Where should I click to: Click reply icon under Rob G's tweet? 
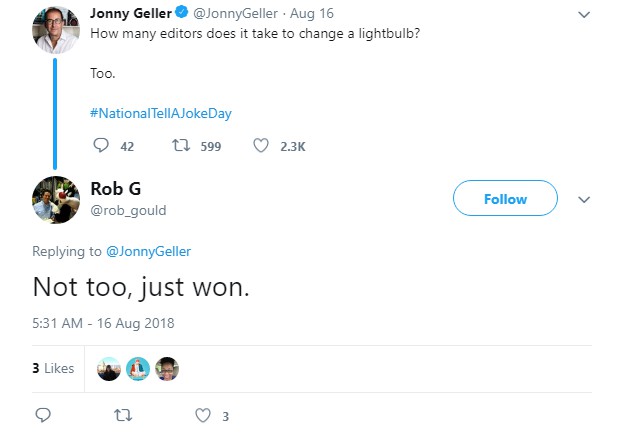point(43,415)
